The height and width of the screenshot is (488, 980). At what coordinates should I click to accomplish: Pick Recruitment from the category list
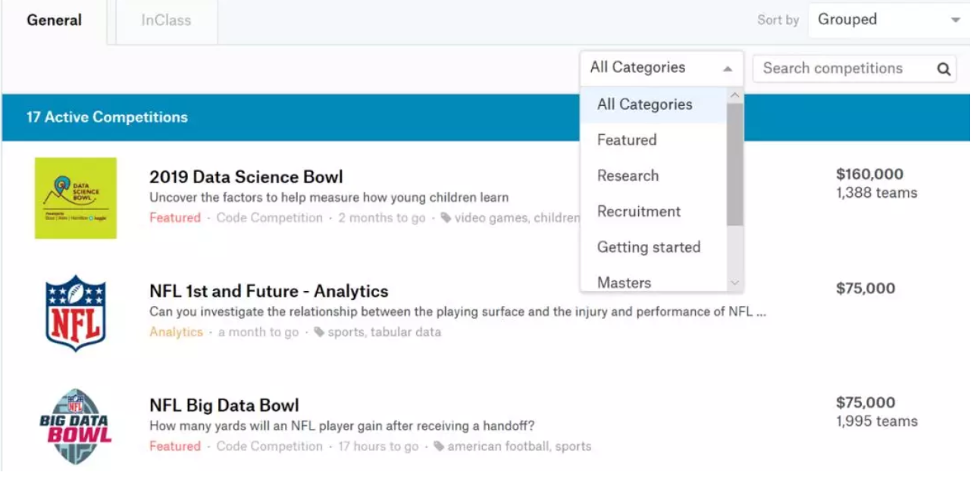point(639,211)
